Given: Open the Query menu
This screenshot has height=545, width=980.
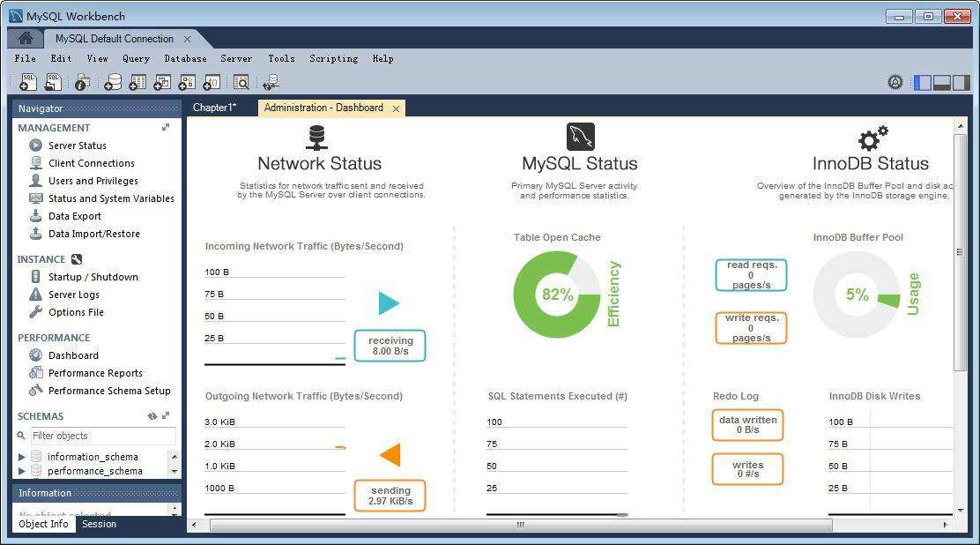Looking at the screenshot, I should [136, 58].
